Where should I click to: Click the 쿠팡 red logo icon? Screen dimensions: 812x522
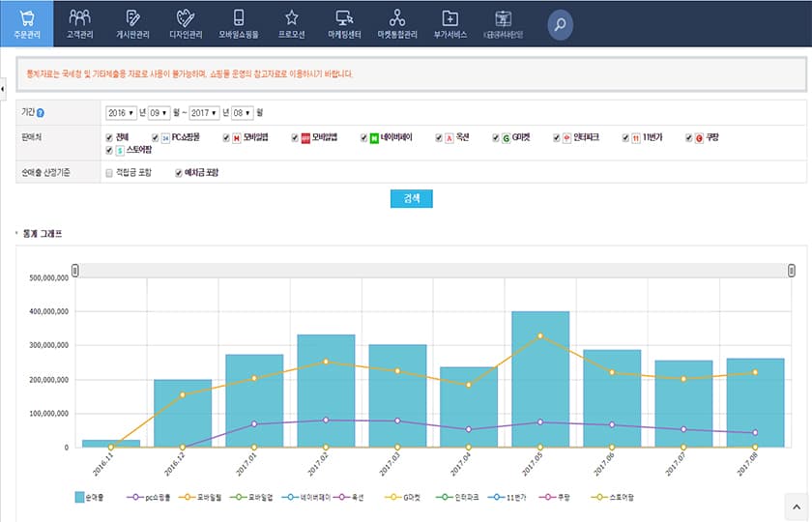point(699,137)
